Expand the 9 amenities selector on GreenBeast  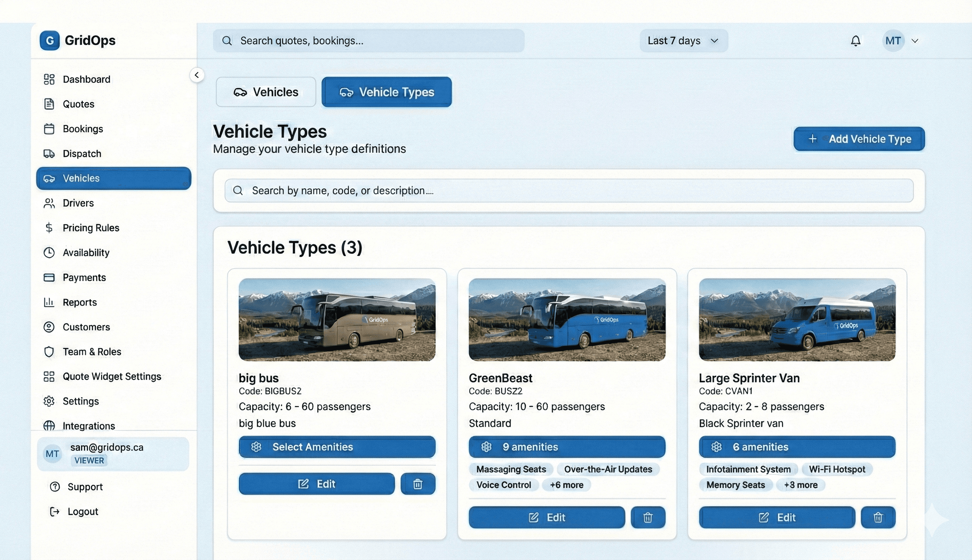[566, 446]
